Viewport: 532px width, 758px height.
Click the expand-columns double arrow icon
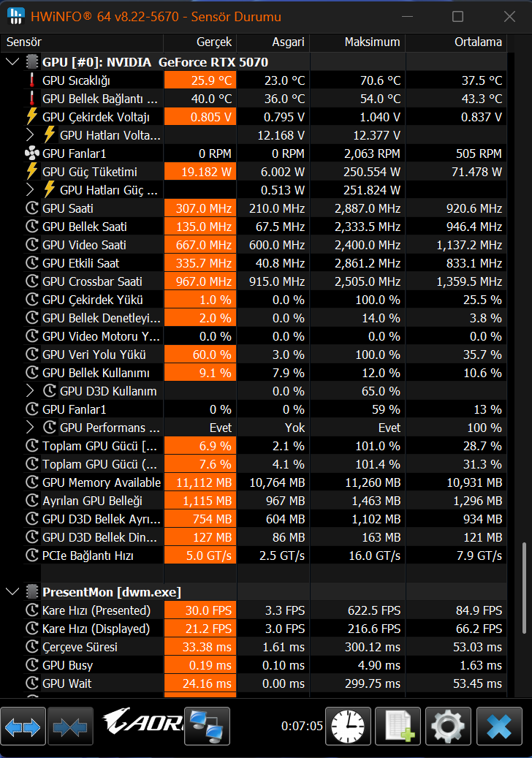(x=23, y=727)
